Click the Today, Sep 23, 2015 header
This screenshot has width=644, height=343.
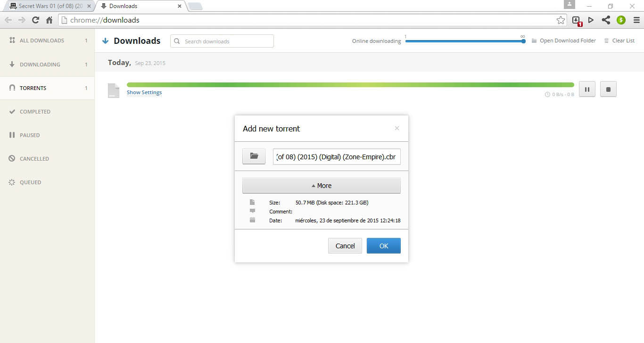pyautogui.click(x=137, y=62)
